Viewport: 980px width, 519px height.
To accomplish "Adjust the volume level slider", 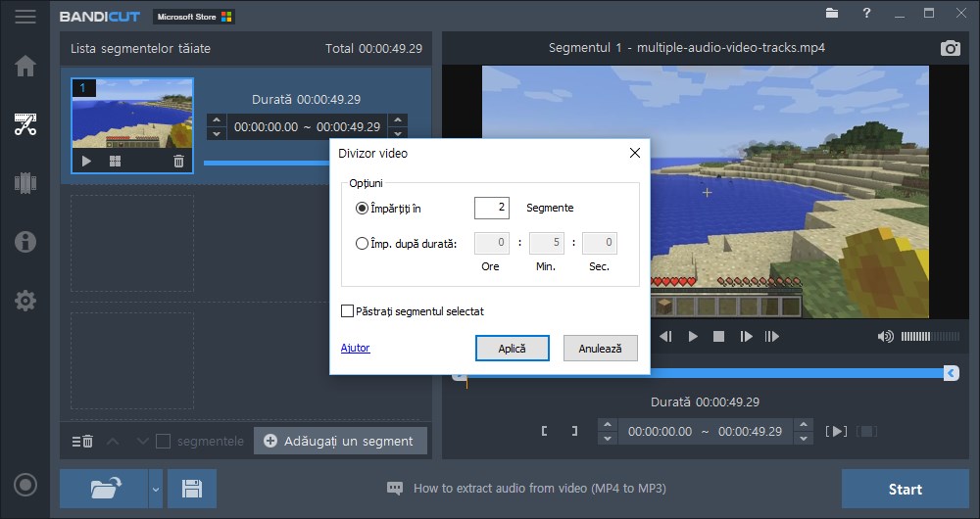I will 930,337.
